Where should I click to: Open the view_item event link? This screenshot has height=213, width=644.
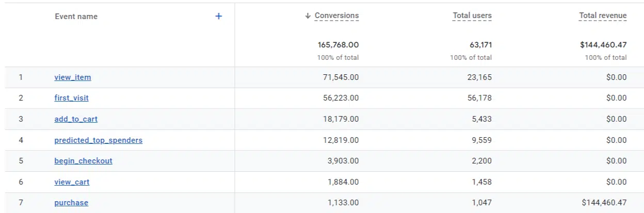point(73,77)
